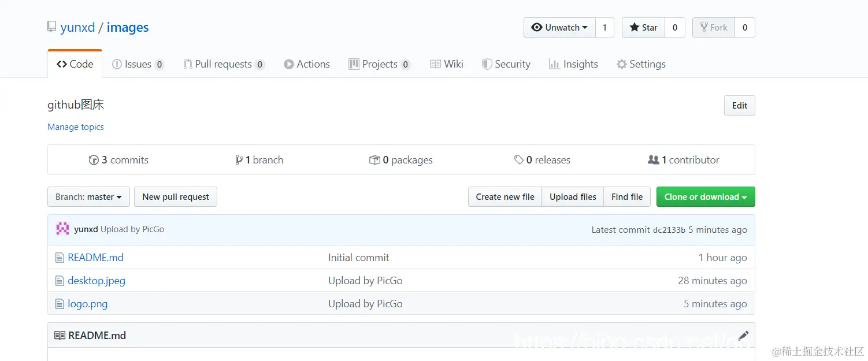Open the logo.png file
Viewport: 868px width, 361px height.
pos(88,304)
